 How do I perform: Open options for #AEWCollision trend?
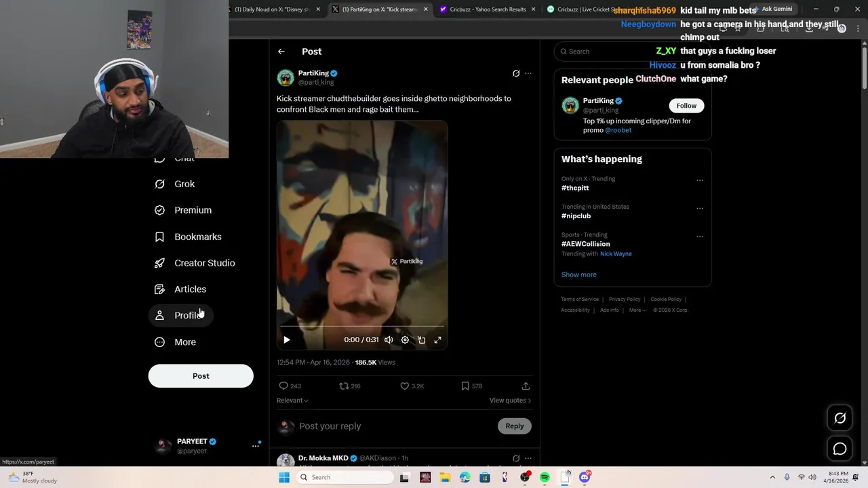(x=700, y=237)
